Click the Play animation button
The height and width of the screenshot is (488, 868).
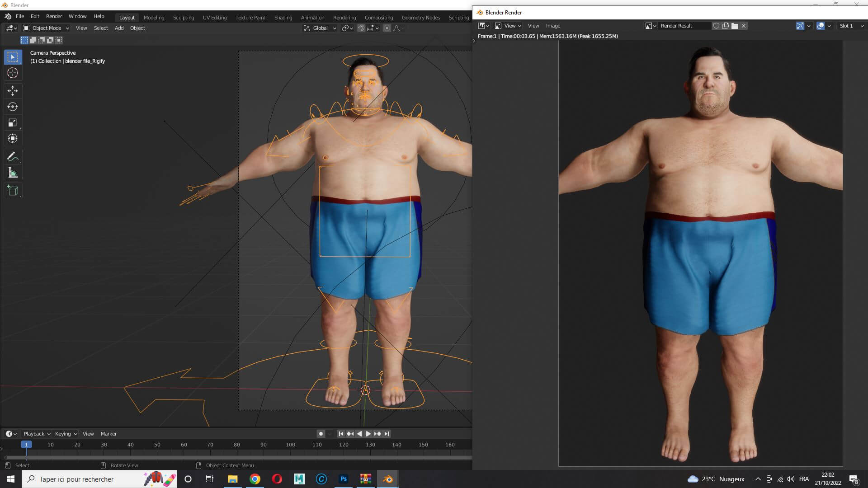click(368, 434)
